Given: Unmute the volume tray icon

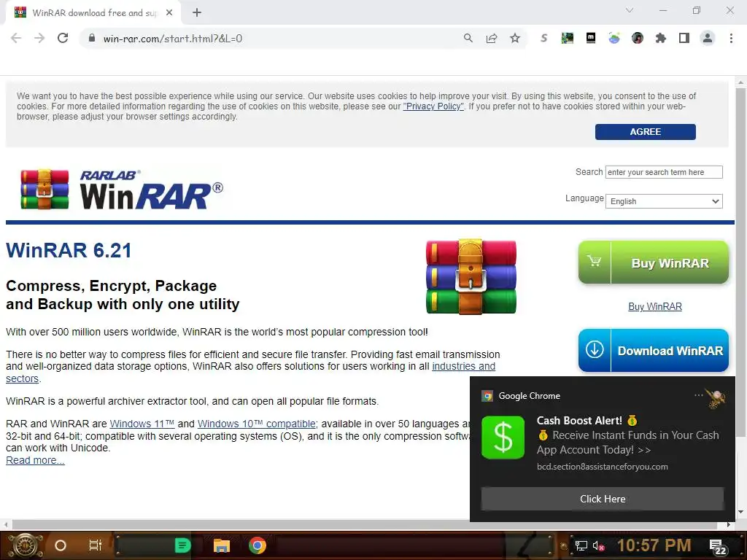Looking at the screenshot, I should tap(598, 545).
